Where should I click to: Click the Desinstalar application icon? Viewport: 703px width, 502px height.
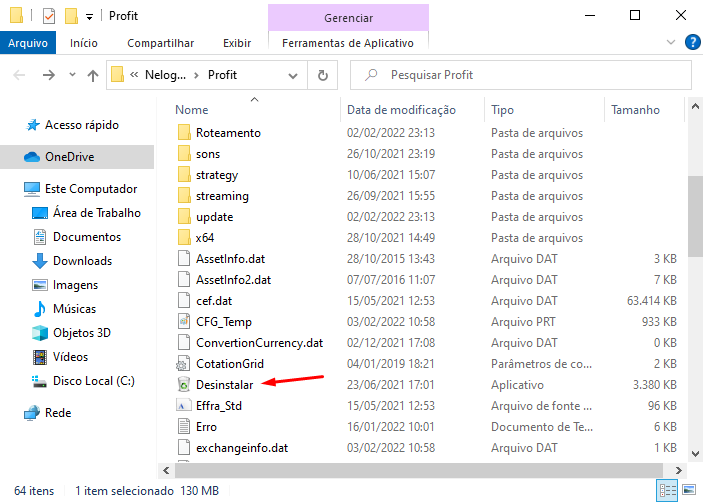183,385
